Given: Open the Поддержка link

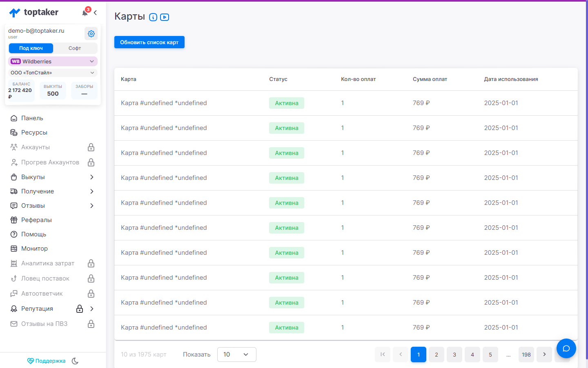Looking at the screenshot, I should 46,361.
